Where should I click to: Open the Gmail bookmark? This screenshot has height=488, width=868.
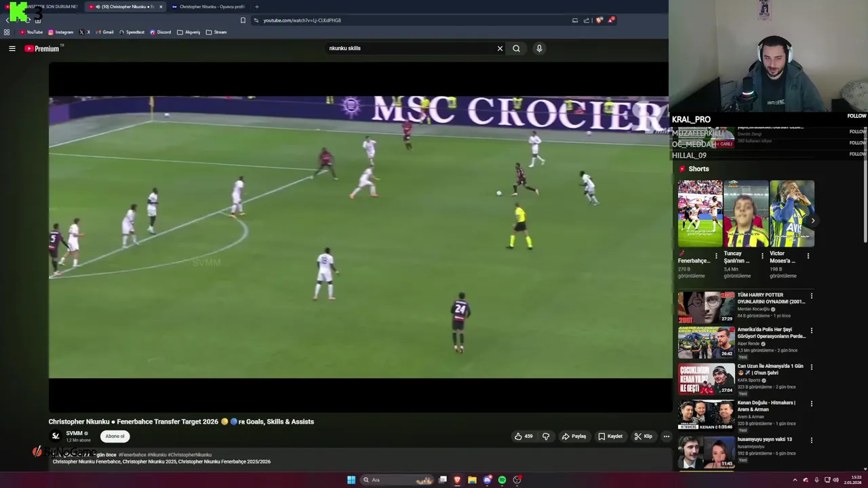104,32
